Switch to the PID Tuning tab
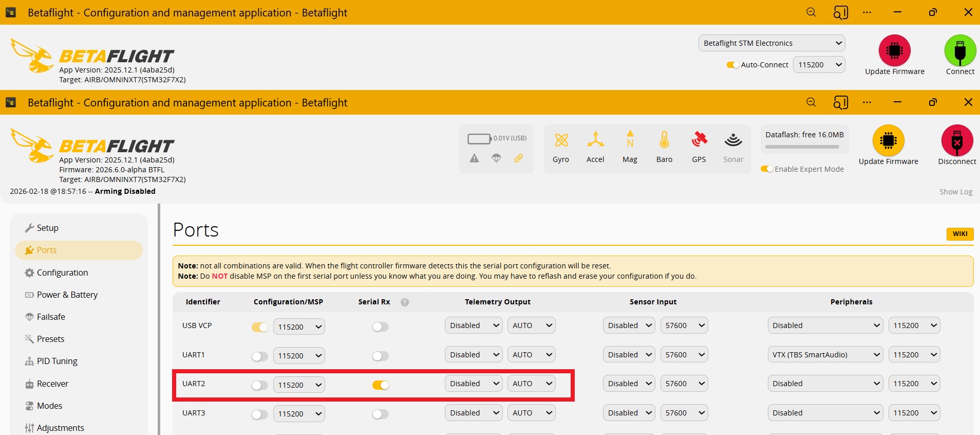The width and height of the screenshot is (980, 435). click(x=57, y=361)
